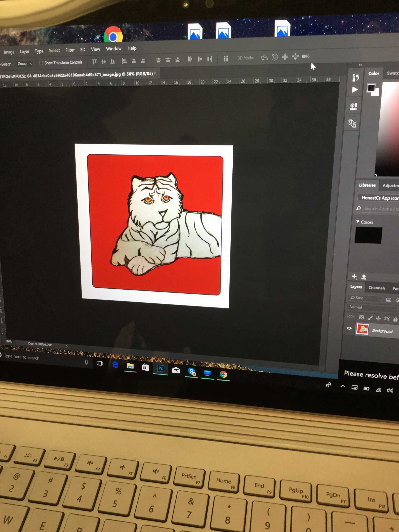This screenshot has width=399, height=532.
Task: Close the open image document tab
Action: point(155,73)
